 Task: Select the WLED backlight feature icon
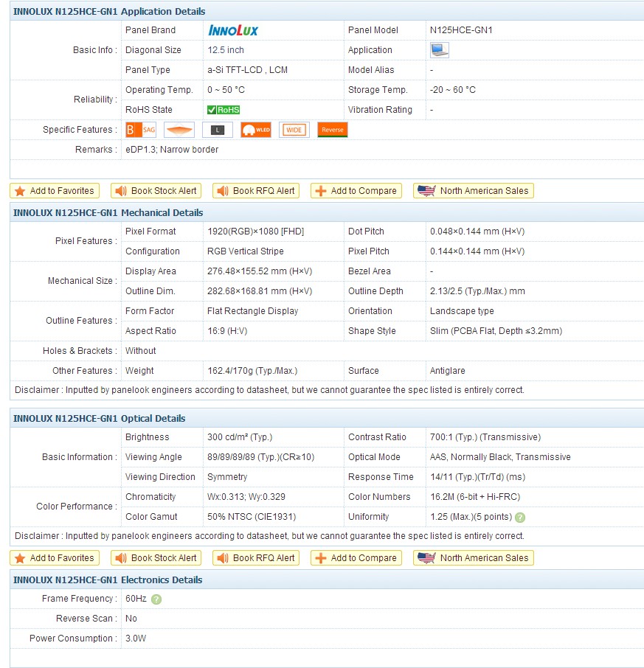[x=256, y=130]
